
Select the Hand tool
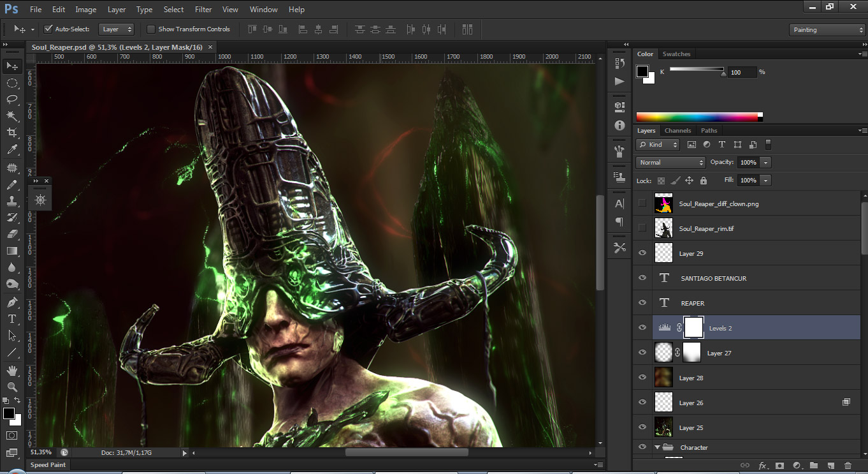click(12, 370)
